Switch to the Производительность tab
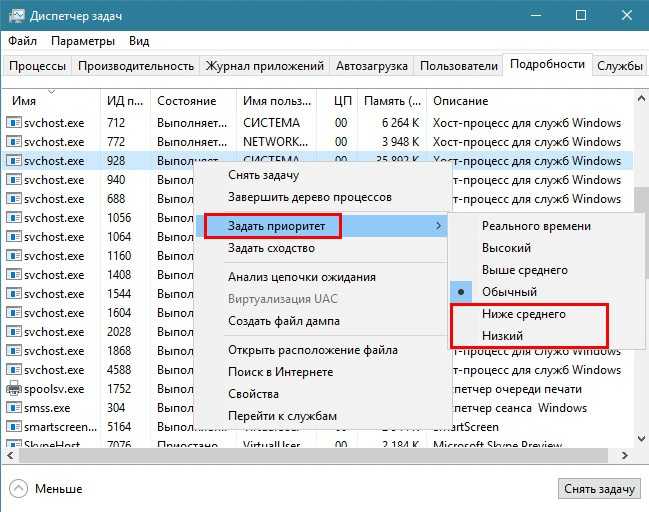Screen dimensions: 649x512 click(136, 66)
